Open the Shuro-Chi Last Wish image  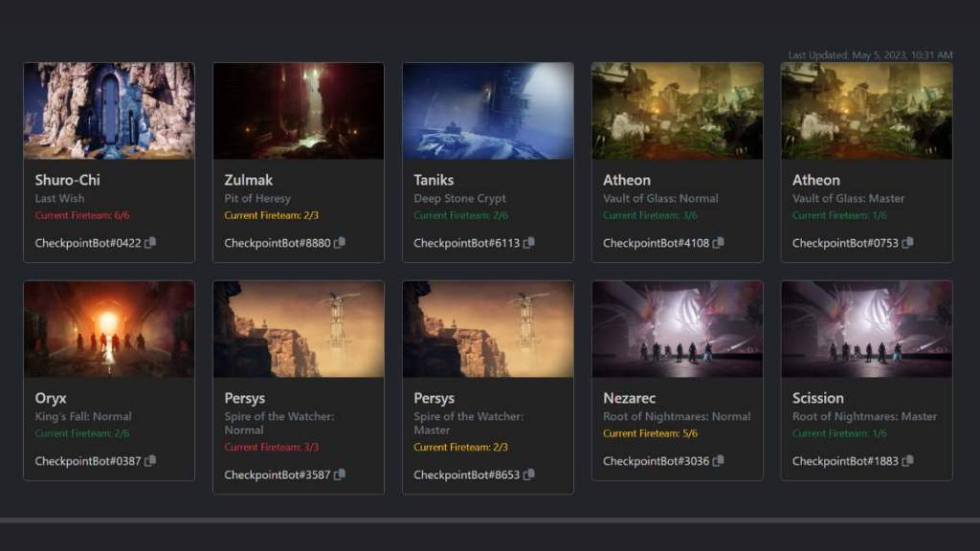(108, 110)
